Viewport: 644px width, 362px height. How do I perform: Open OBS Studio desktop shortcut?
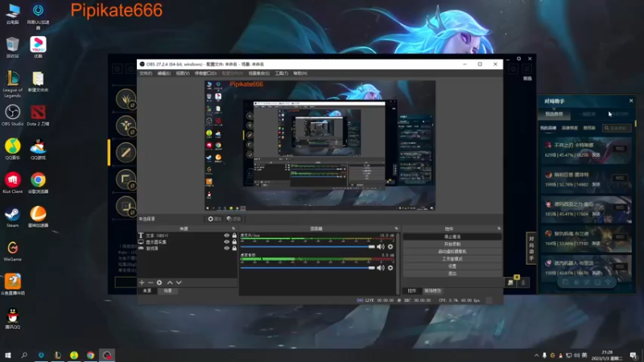click(x=13, y=115)
